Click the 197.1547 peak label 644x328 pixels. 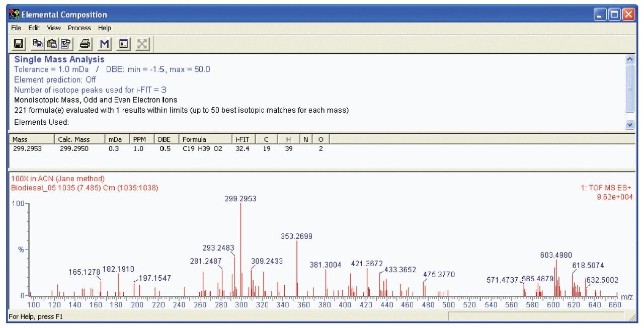pos(155,278)
